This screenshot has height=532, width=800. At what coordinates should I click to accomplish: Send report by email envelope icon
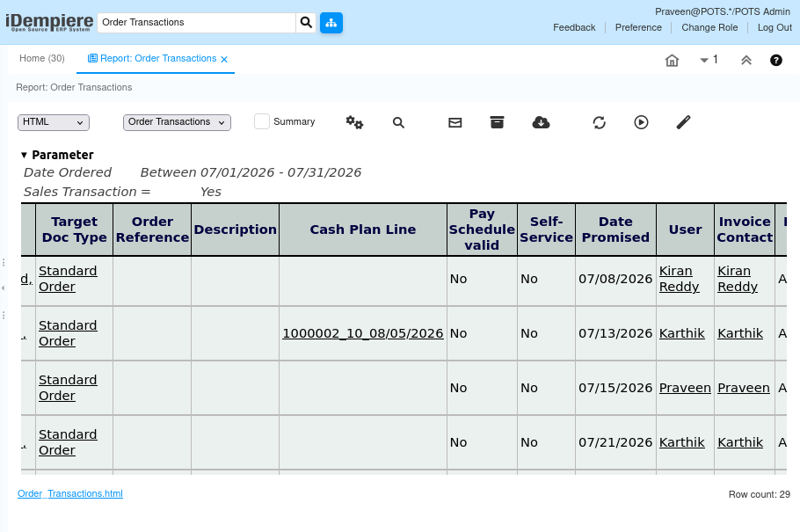click(455, 122)
